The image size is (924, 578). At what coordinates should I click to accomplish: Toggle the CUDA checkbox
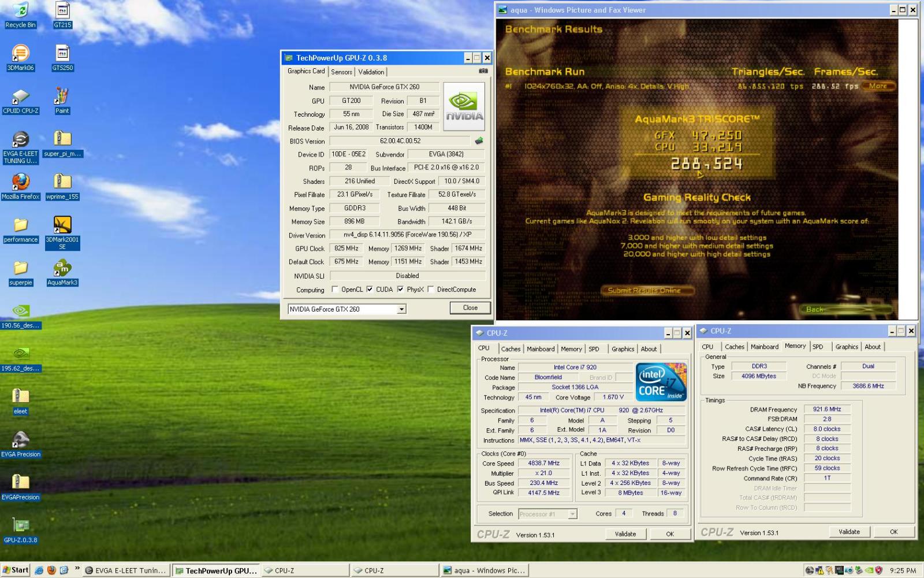click(370, 290)
